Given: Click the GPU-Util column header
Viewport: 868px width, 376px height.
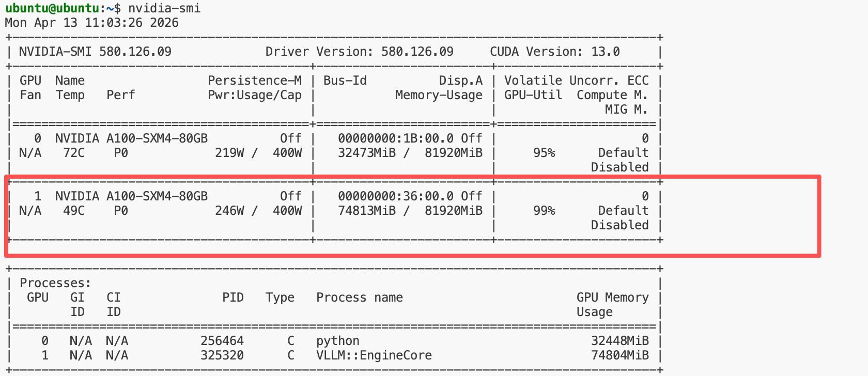Looking at the screenshot, I should pos(533,95).
